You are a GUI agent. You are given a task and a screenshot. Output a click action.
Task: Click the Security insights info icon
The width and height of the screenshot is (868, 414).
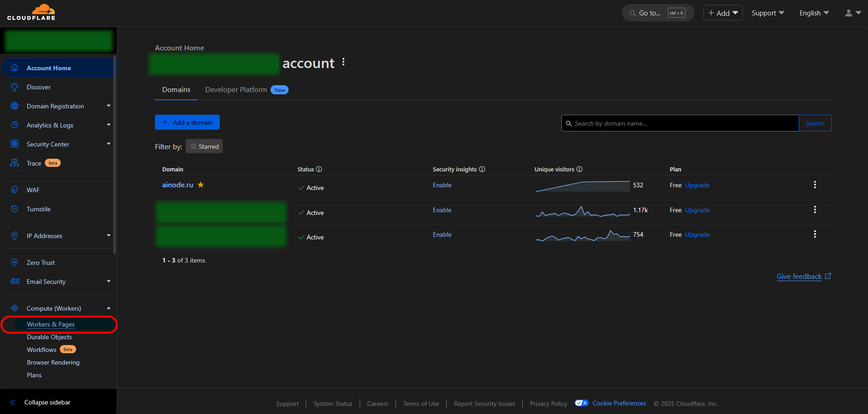click(482, 169)
